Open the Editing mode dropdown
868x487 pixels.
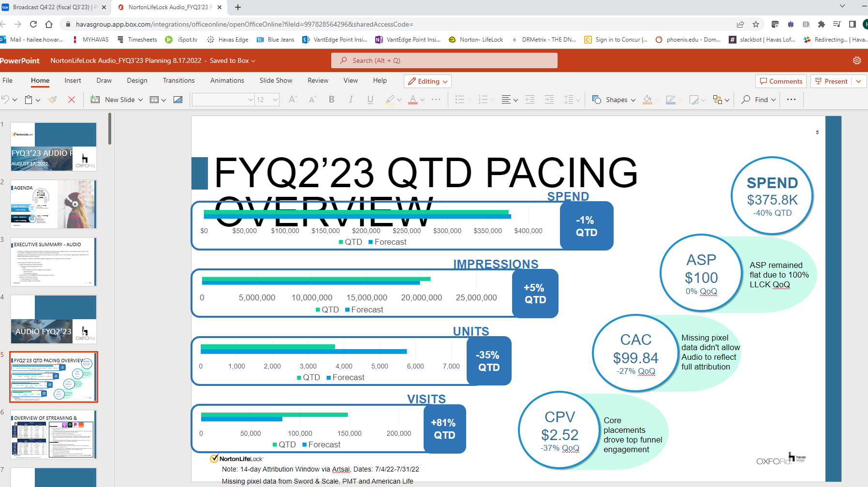pos(427,81)
